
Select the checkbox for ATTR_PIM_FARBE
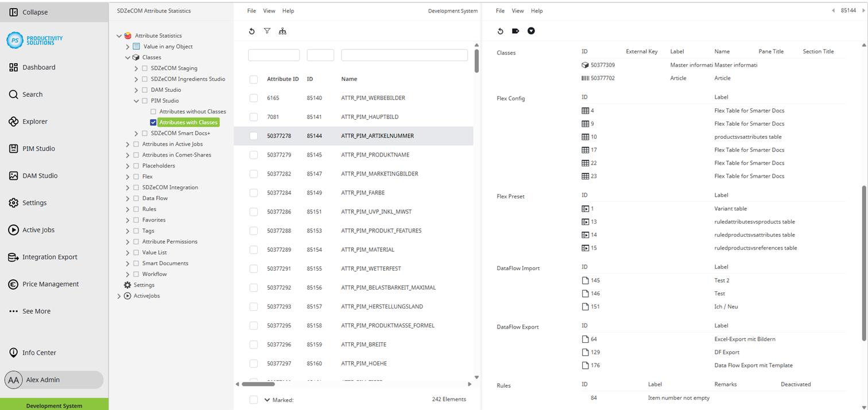pyautogui.click(x=253, y=193)
